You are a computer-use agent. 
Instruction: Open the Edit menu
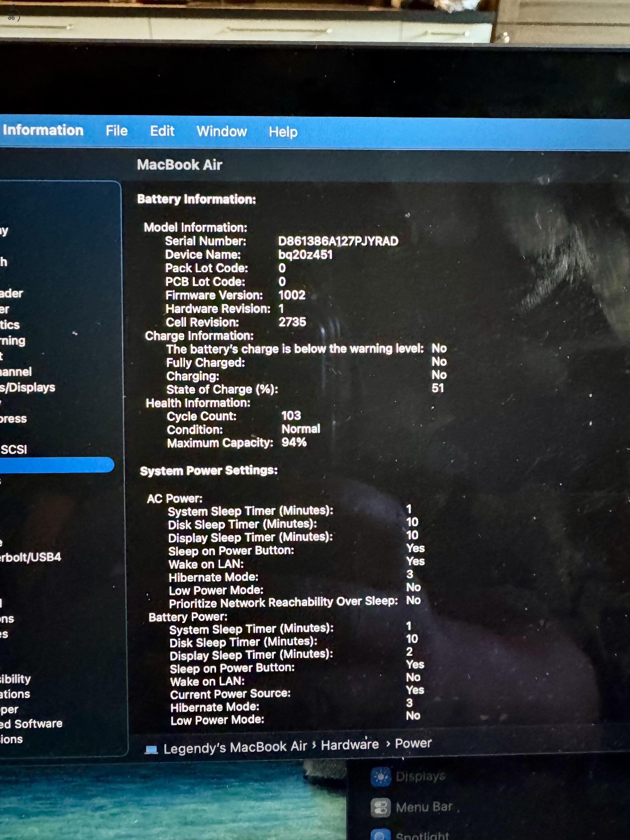[162, 131]
